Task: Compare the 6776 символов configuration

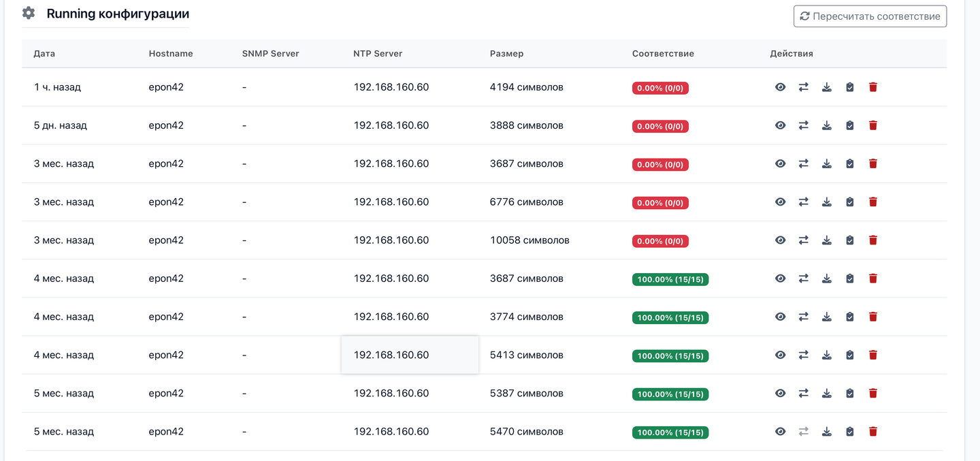Action: click(x=804, y=202)
